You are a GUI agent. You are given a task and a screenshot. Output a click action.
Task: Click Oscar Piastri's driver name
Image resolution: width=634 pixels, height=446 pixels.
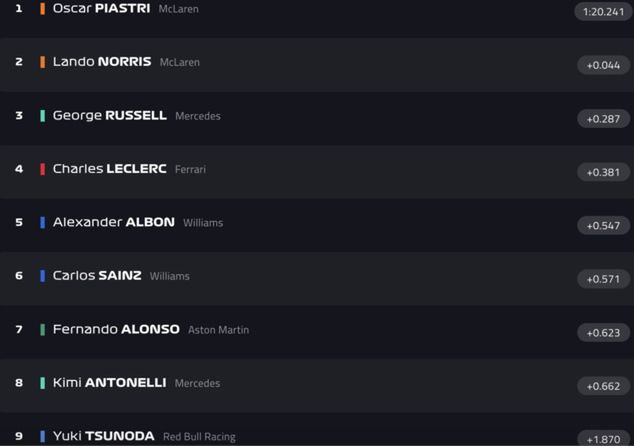click(x=101, y=8)
